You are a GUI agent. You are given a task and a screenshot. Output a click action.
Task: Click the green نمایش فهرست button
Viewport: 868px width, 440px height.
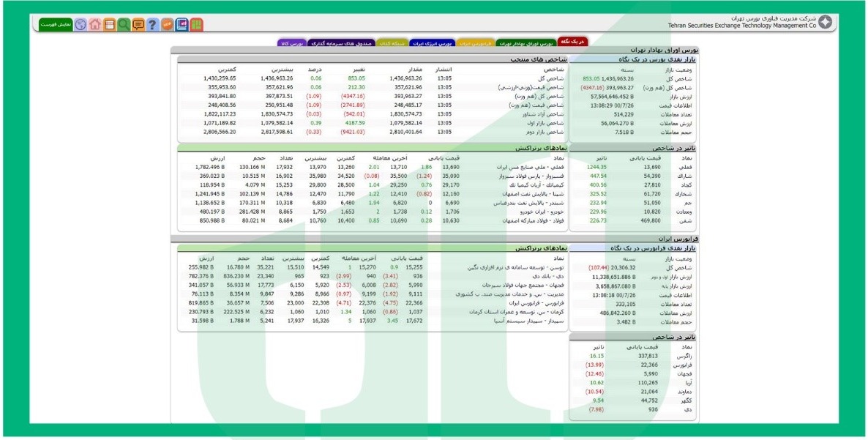pyautogui.click(x=56, y=24)
